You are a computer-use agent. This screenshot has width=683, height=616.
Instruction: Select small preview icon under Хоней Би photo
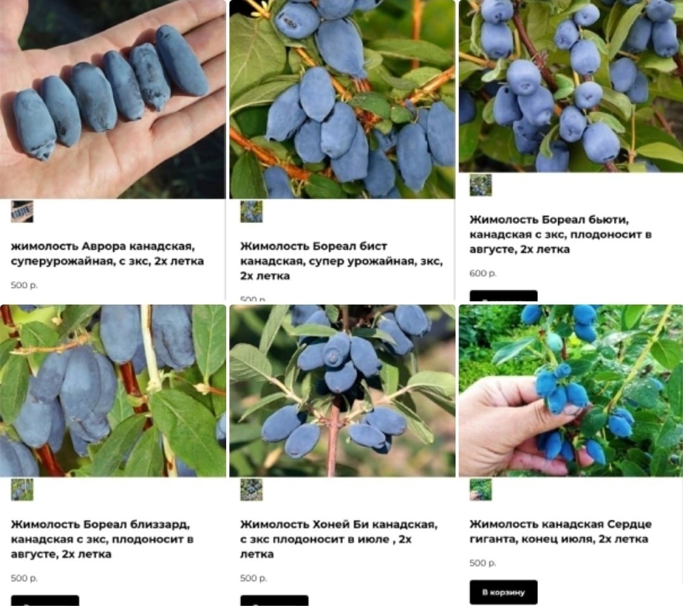[x=252, y=490]
